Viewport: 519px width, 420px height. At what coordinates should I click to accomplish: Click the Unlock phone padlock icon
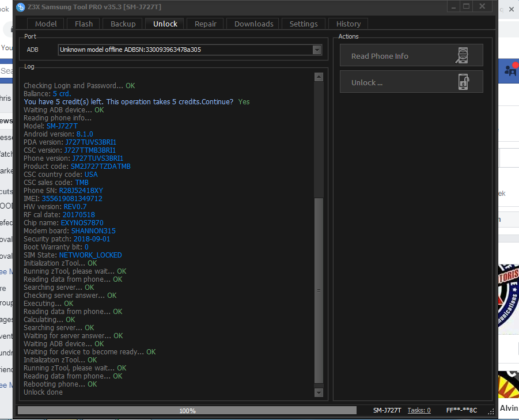463,82
